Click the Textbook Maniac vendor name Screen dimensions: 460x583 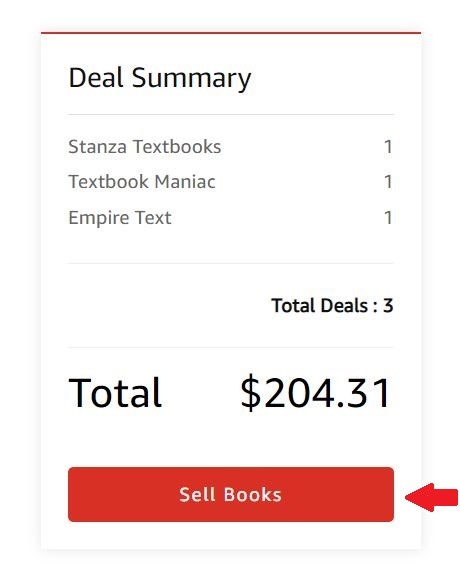pos(142,182)
